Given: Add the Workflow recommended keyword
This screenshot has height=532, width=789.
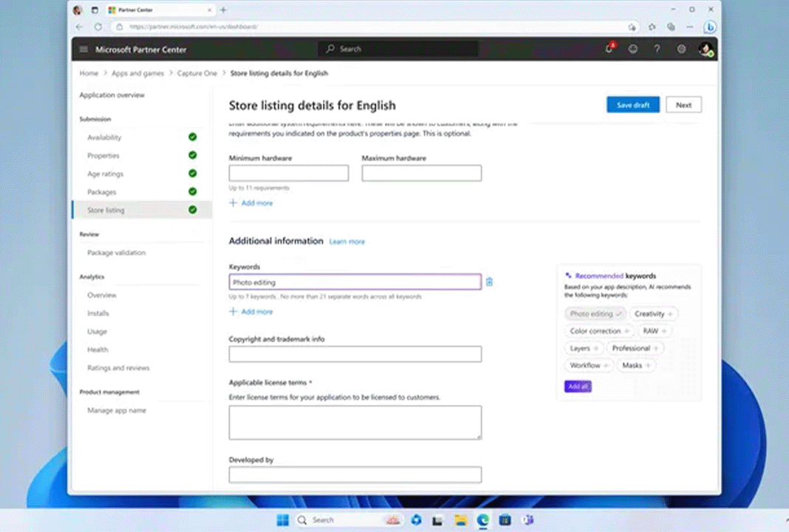Looking at the screenshot, I should [589, 365].
